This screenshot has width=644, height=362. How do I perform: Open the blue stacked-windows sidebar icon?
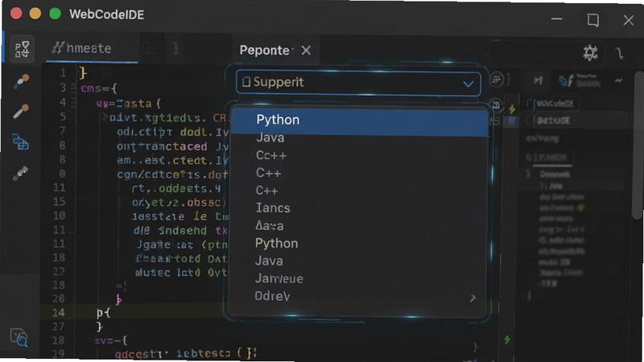click(20, 142)
